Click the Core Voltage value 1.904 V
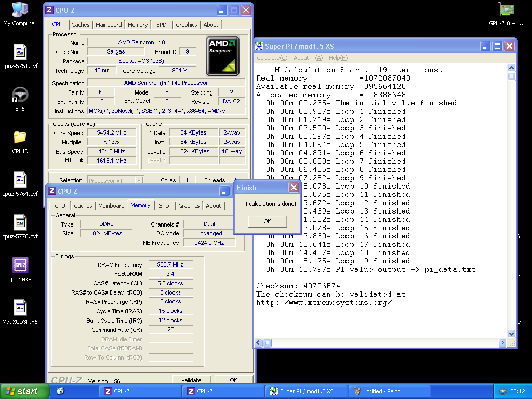The image size is (532, 399). [177, 70]
